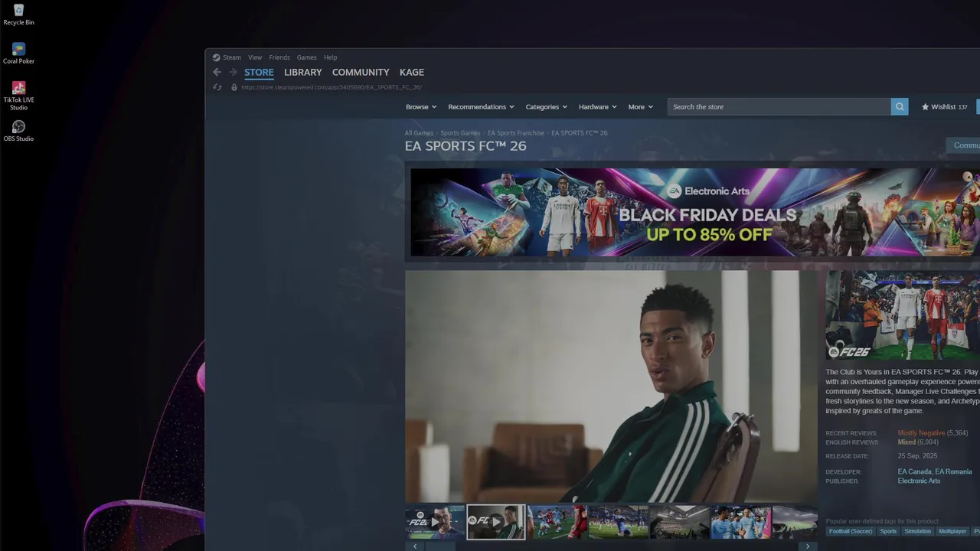Image resolution: width=980 pixels, height=551 pixels.
Task: Open TikTok LIVE Studio desktop shortcut
Action: [x=18, y=96]
